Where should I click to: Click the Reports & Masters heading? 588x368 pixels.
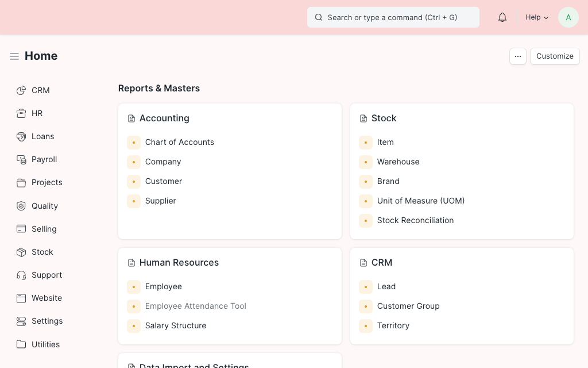point(159,88)
